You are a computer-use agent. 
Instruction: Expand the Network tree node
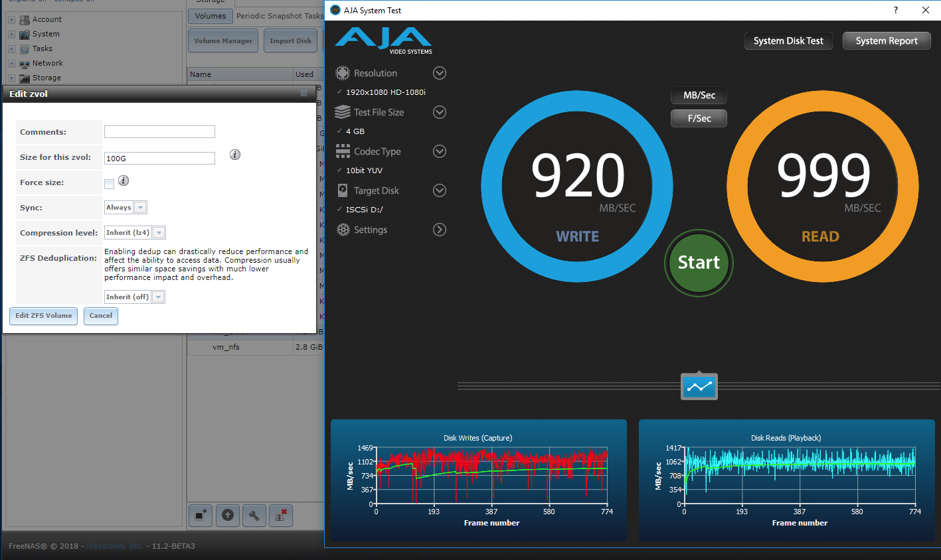(x=11, y=64)
